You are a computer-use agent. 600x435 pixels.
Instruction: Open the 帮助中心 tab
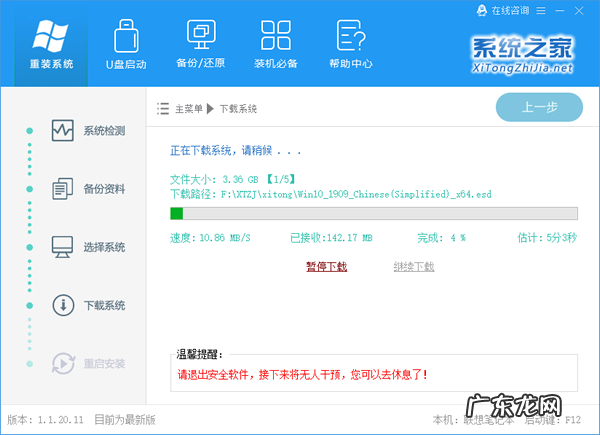351,45
